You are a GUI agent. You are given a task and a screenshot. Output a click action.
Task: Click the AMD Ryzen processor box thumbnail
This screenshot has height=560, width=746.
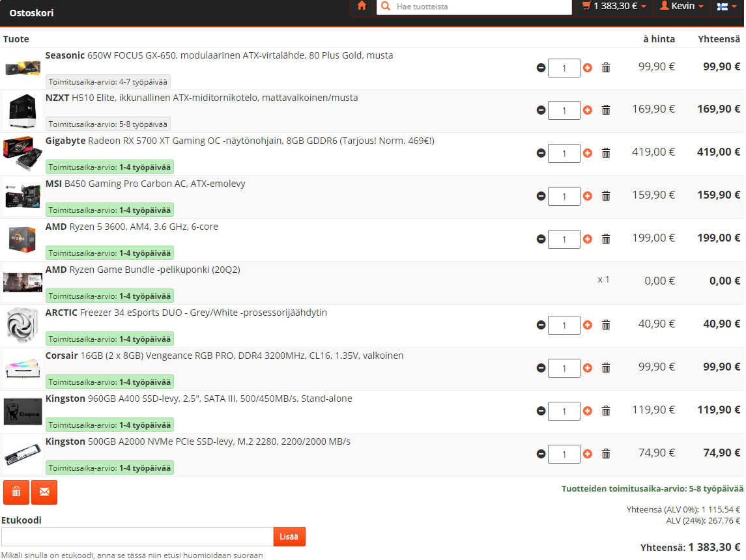pyautogui.click(x=23, y=240)
